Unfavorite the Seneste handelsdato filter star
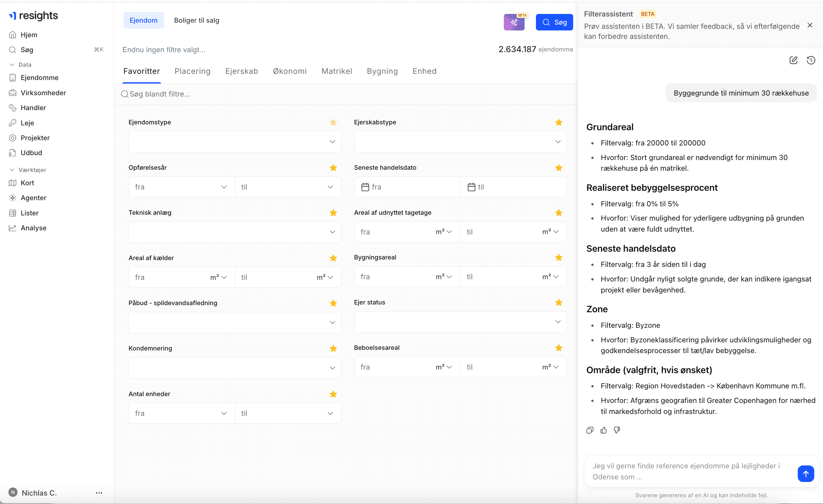Image resolution: width=823 pixels, height=504 pixels. coord(559,168)
